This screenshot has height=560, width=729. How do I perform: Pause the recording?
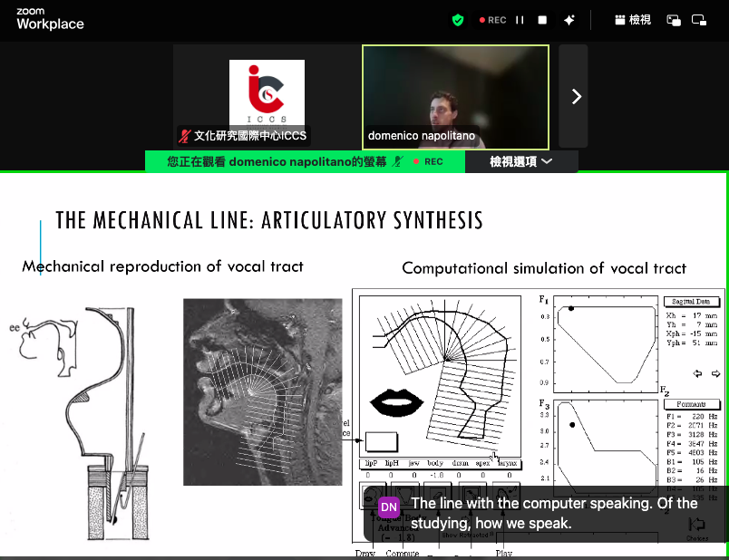pyautogui.click(x=520, y=20)
